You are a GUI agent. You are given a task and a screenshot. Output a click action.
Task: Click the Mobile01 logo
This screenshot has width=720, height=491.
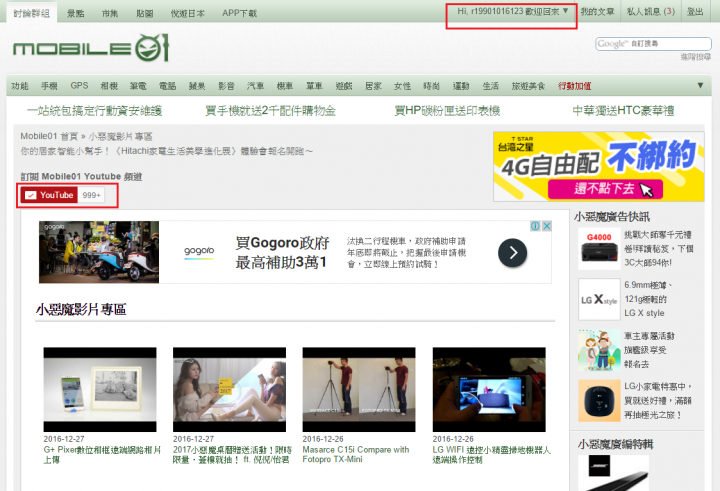(91, 48)
